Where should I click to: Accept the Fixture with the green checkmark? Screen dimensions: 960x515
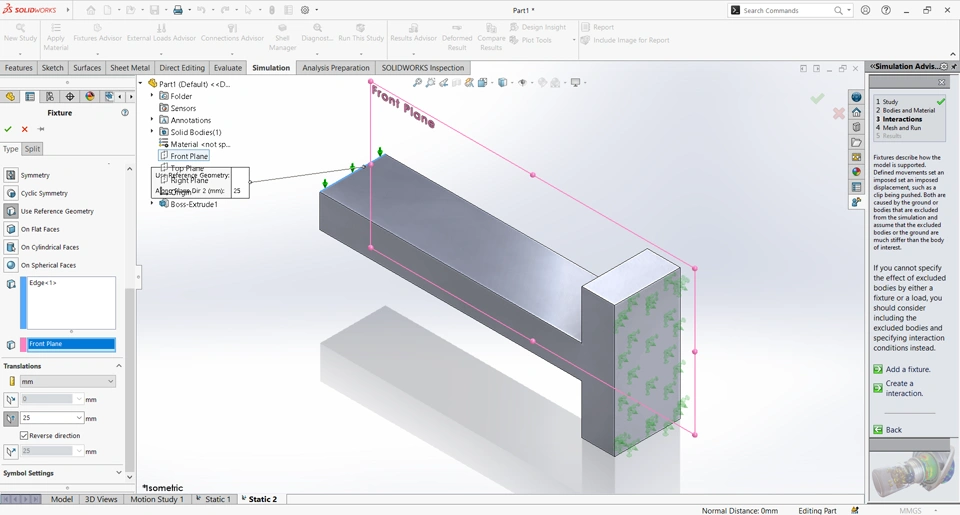pyautogui.click(x=8, y=129)
